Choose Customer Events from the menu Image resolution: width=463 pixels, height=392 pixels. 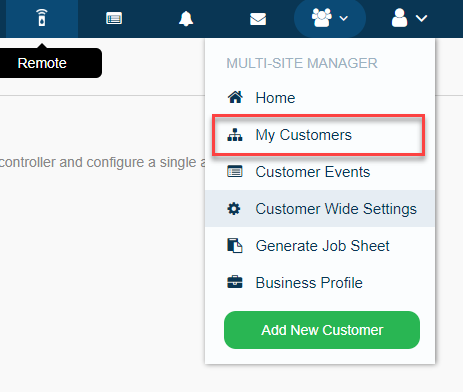click(x=320, y=172)
